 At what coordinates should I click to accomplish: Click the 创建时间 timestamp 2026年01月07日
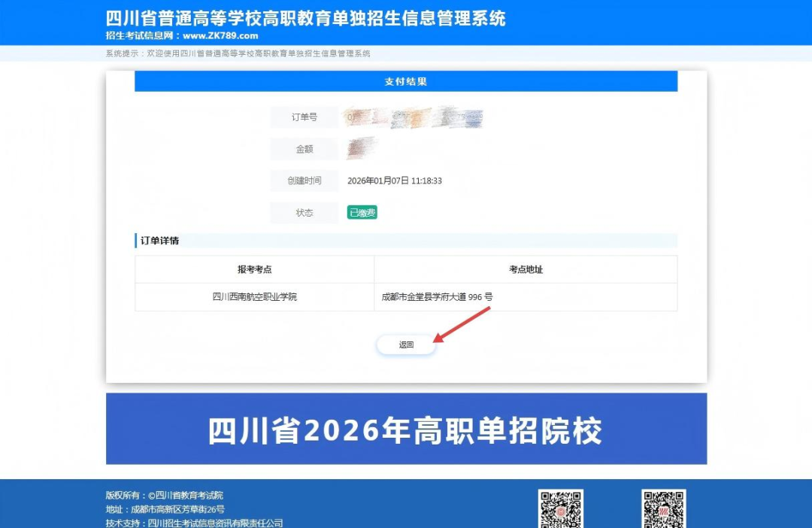point(394,181)
